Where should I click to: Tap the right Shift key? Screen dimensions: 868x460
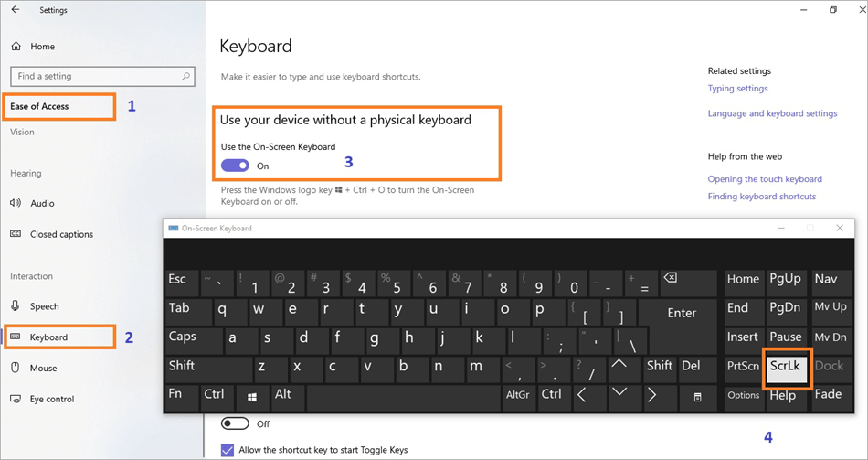pos(660,368)
